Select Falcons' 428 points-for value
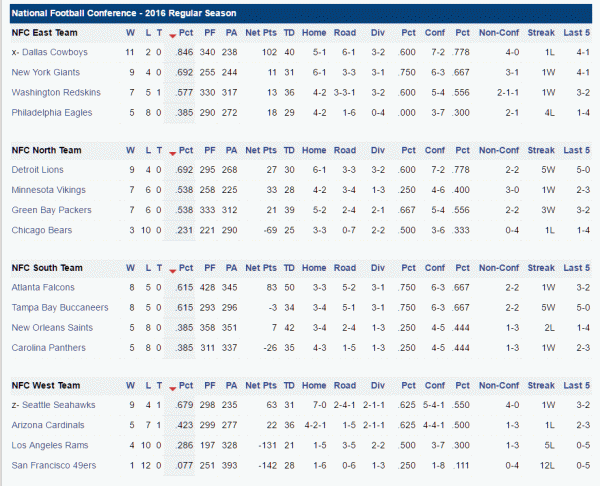 (x=207, y=287)
